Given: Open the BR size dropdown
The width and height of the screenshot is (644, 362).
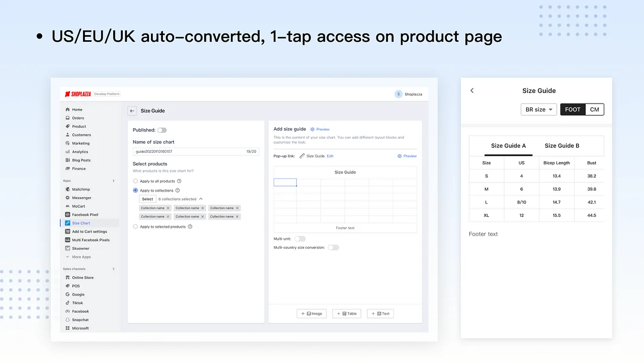Looking at the screenshot, I should tap(538, 110).
